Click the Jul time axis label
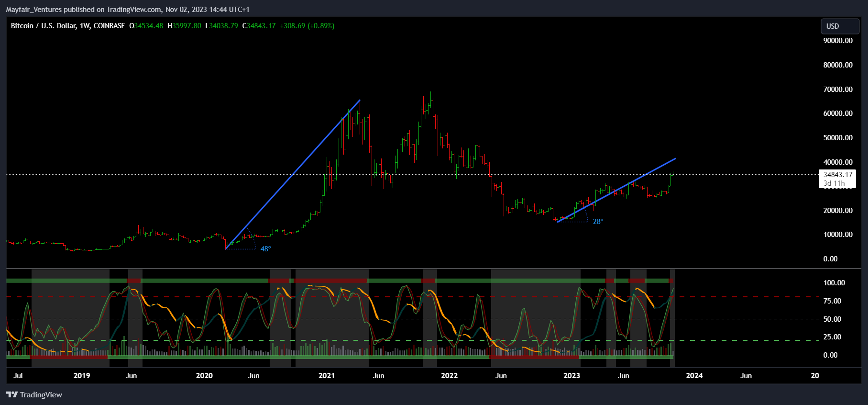This screenshot has width=868, height=405. pos(18,376)
